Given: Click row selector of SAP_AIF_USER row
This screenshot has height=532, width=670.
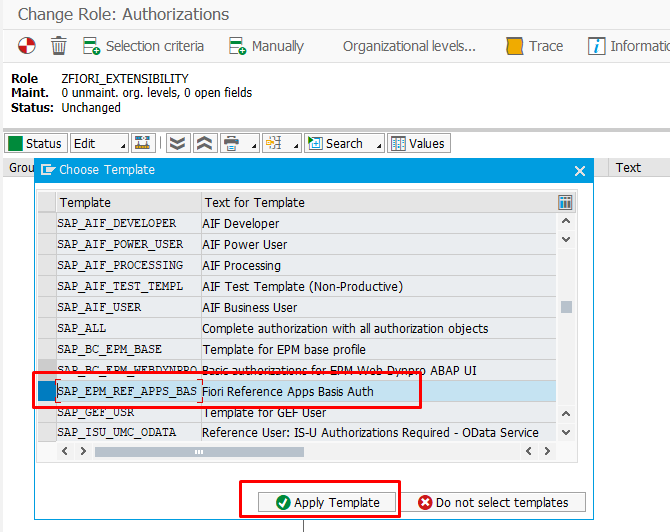Looking at the screenshot, I should pos(47,307).
